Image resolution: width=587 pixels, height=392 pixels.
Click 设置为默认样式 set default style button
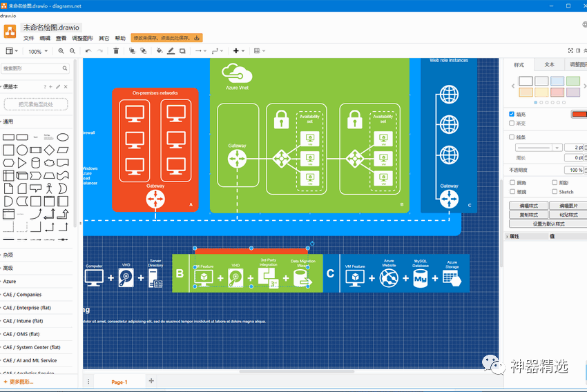point(548,224)
